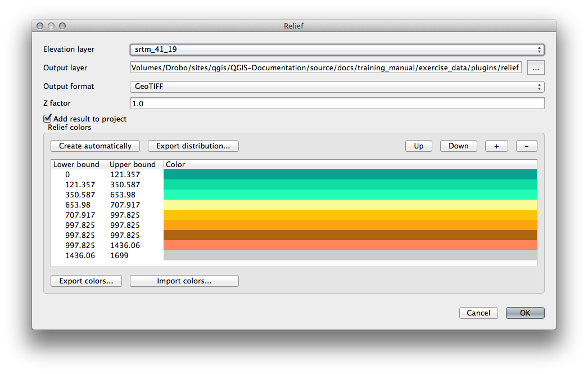Select the brown color swatch row

click(350, 235)
